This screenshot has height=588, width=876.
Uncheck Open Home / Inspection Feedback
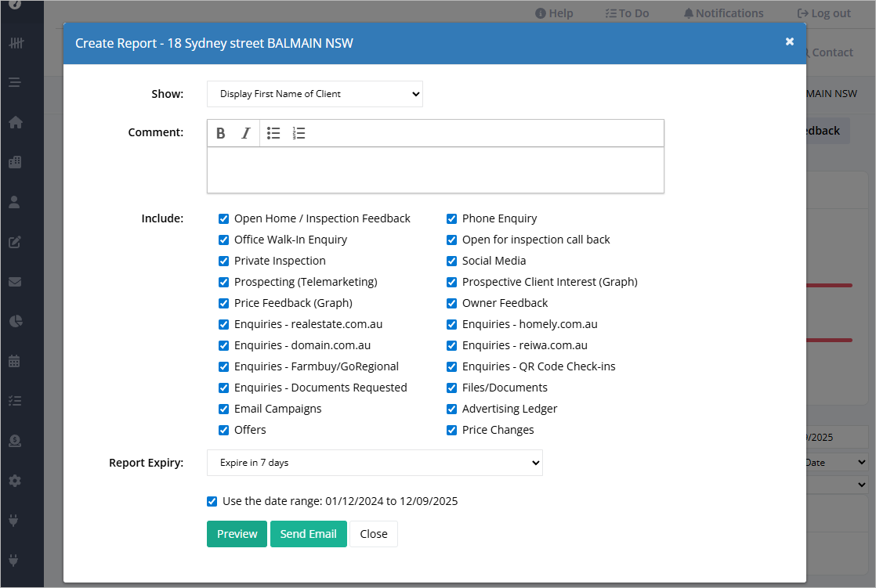tap(223, 218)
